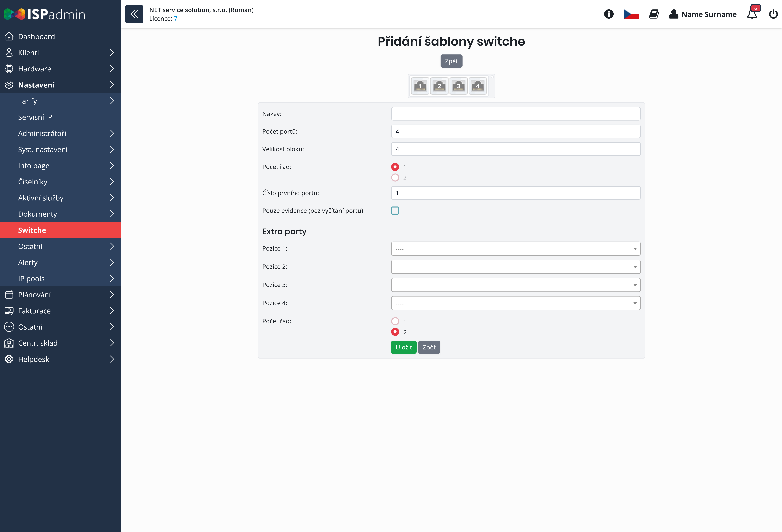The height and width of the screenshot is (532, 782).
Task: Tick the Pouze evidence checkbox
Action: coord(395,211)
